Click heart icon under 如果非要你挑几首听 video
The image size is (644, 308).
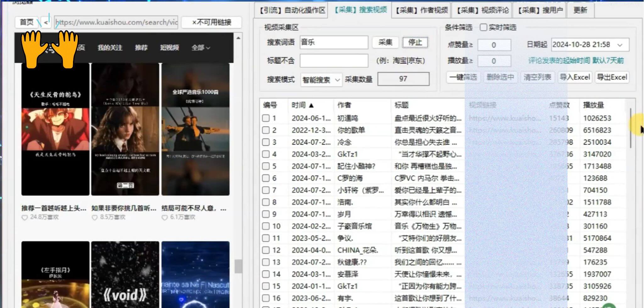point(94,217)
